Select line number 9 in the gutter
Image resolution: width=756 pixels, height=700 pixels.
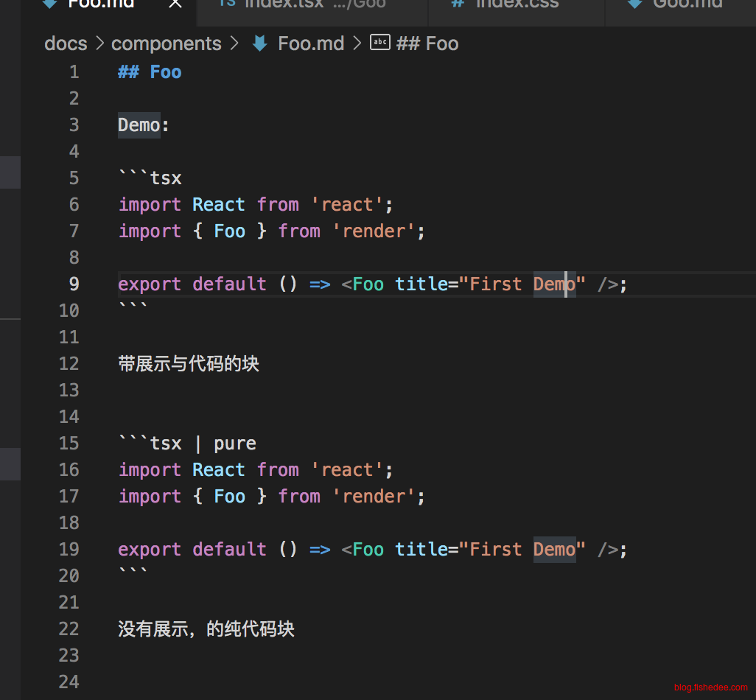[x=74, y=284]
